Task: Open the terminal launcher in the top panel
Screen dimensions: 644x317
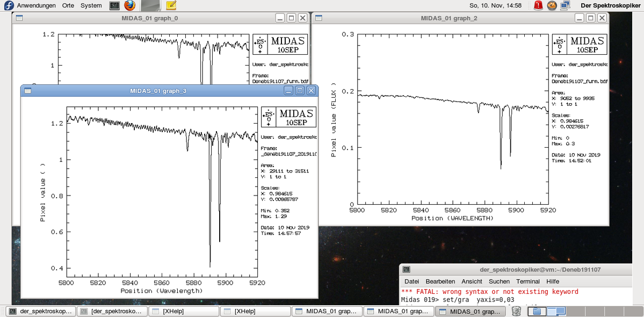Action: 114,5
